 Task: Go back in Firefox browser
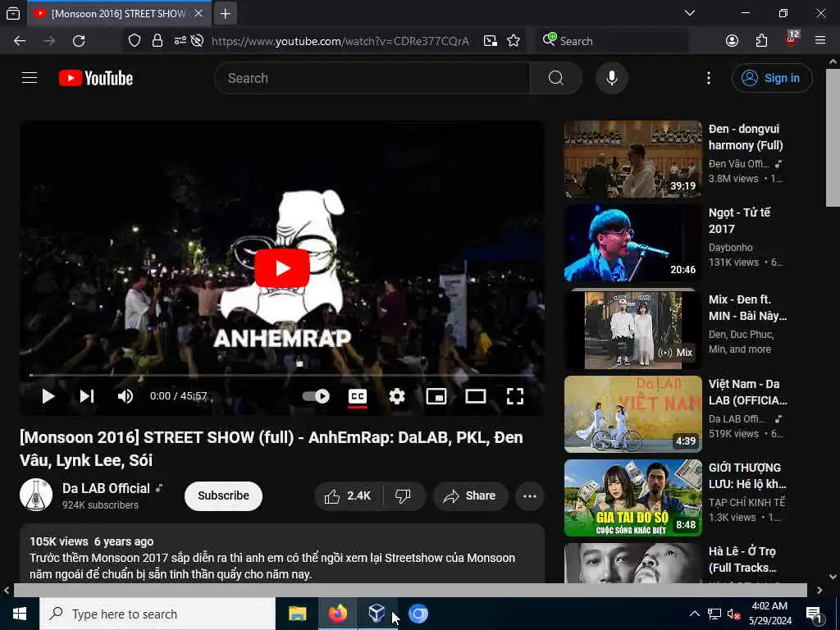pos(20,41)
